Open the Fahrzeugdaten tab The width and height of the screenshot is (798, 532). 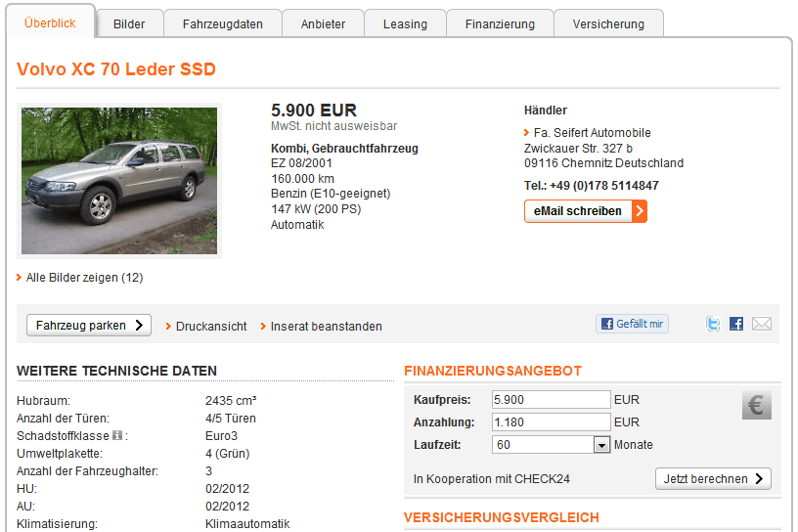click(222, 23)
